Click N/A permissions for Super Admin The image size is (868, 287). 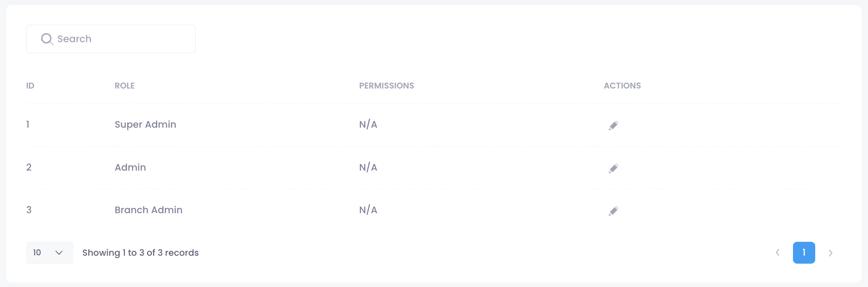tap(368, 125)
